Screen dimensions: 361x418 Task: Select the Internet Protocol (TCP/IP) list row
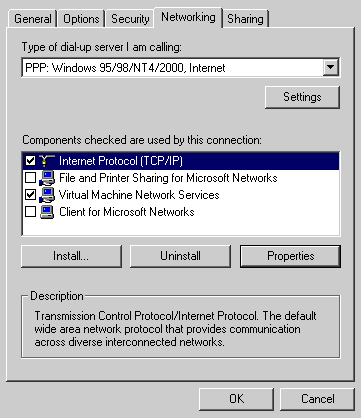(x=181, y=161)
